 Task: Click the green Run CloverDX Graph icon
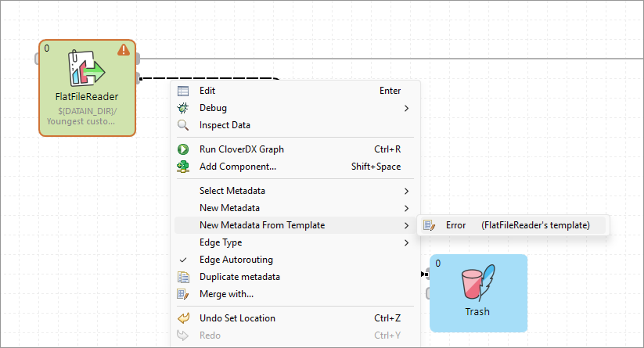point(183,149)
